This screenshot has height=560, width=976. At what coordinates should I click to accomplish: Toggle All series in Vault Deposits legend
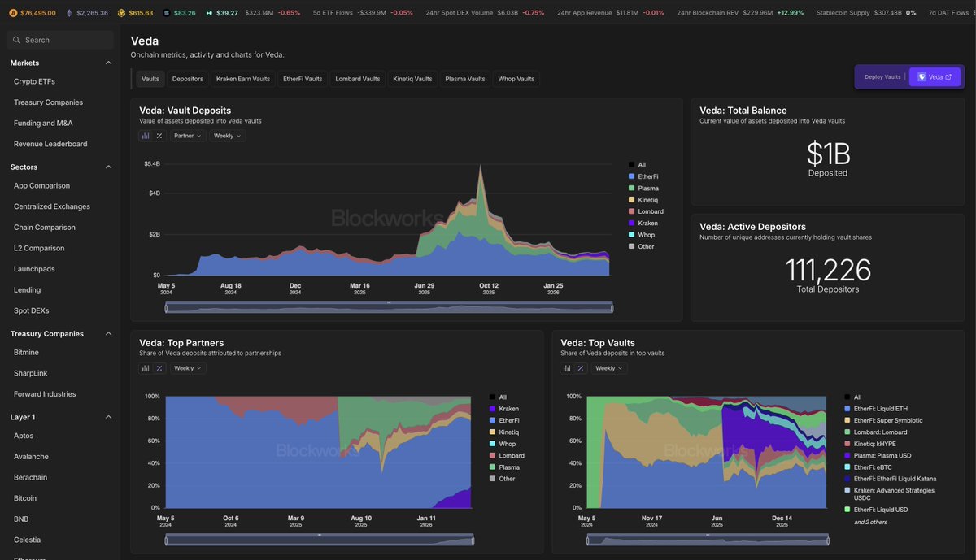coord(637,165)
